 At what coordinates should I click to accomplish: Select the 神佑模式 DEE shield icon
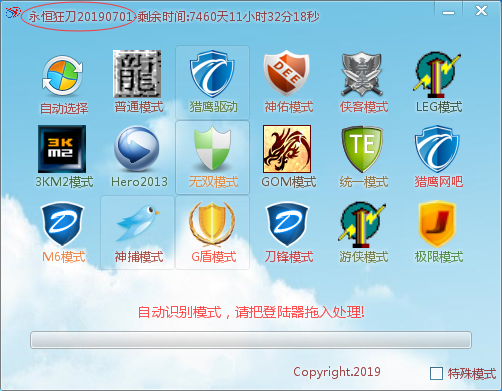287,73
